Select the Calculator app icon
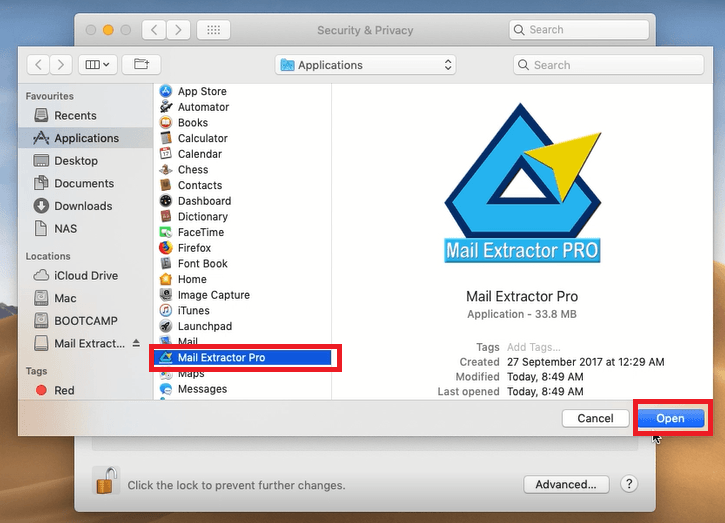725x523 pixels. pyautogui.click(x=166, y=138)
